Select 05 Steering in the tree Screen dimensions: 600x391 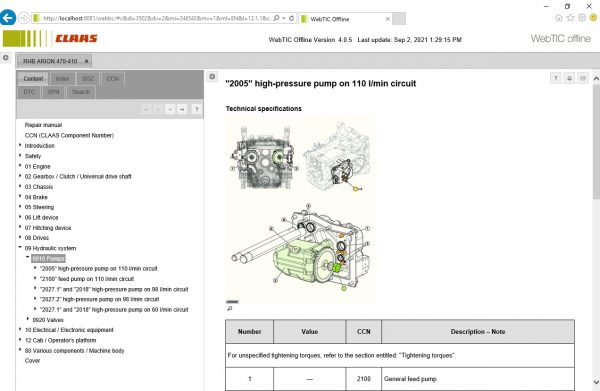click(x=39, y=207)
